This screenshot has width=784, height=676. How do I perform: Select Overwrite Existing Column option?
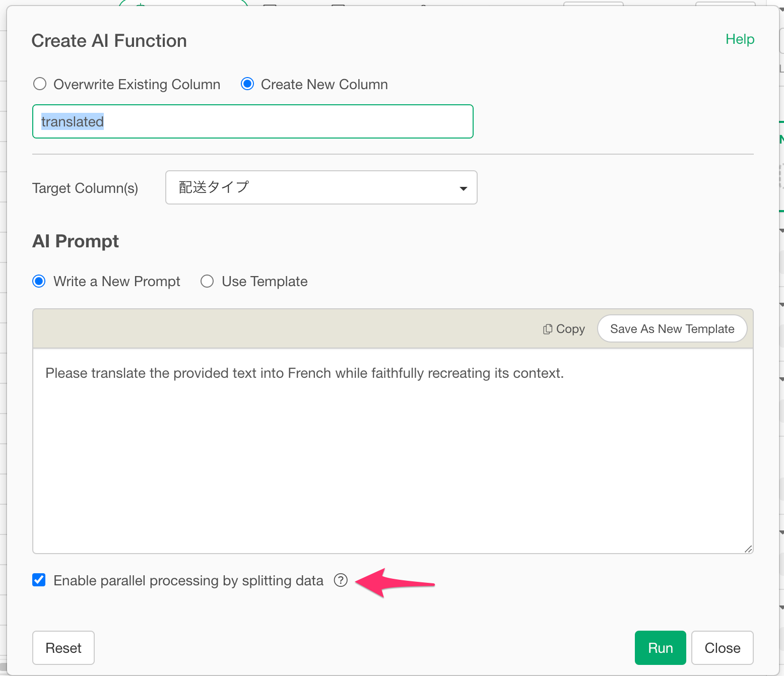click(40, 84)
